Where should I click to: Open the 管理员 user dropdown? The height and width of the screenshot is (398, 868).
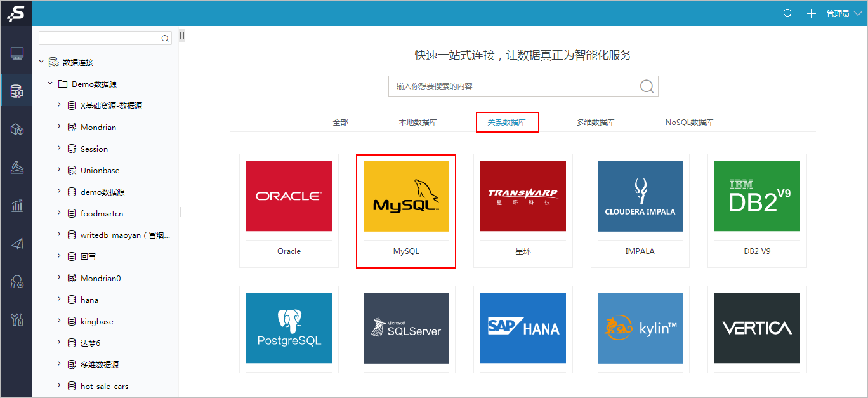[x=844, y=13]
